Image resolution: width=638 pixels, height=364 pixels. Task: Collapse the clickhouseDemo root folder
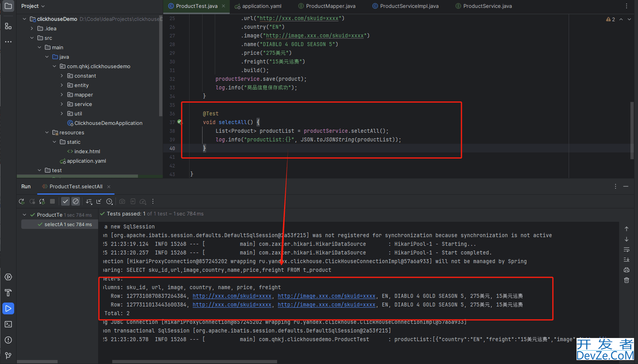pyautogui.click(x=24, y=19)
